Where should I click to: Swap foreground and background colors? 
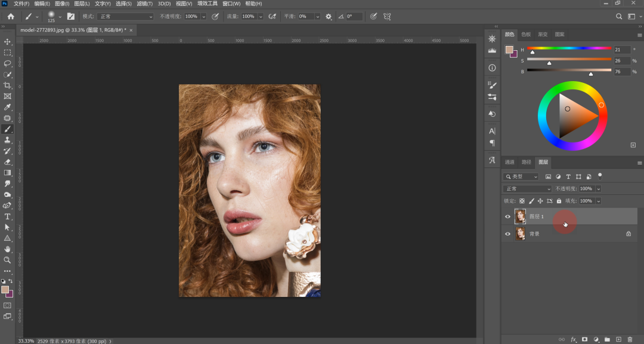11,281
